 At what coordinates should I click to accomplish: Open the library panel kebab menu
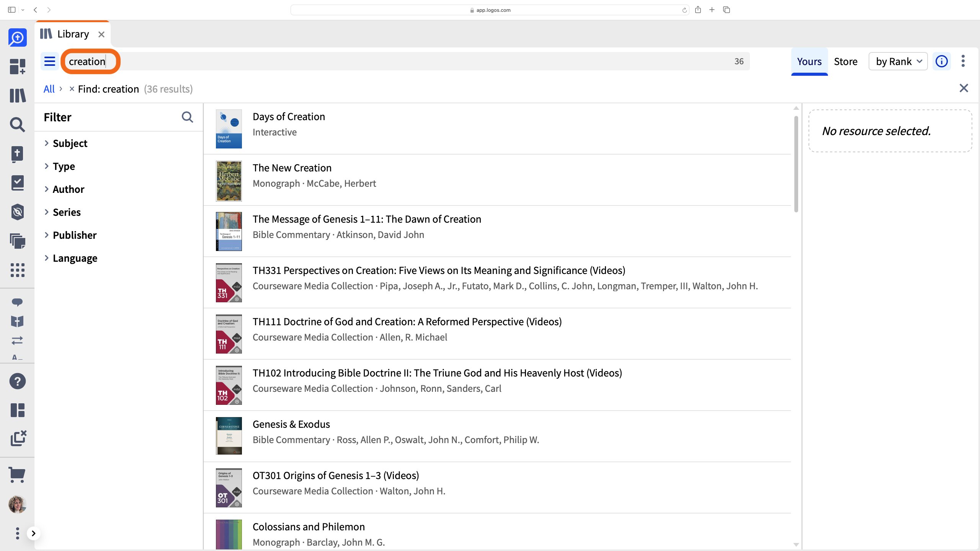(963, 61)
